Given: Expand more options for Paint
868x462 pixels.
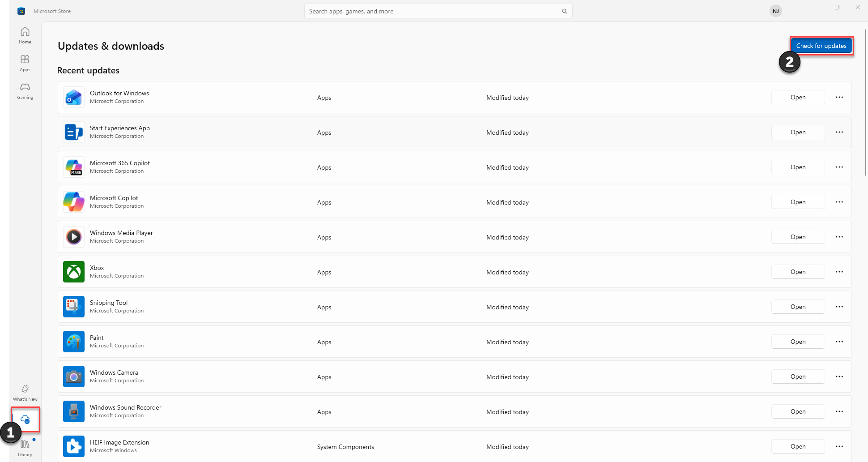Looking at the screenshot, I should (x=839, y=342).
